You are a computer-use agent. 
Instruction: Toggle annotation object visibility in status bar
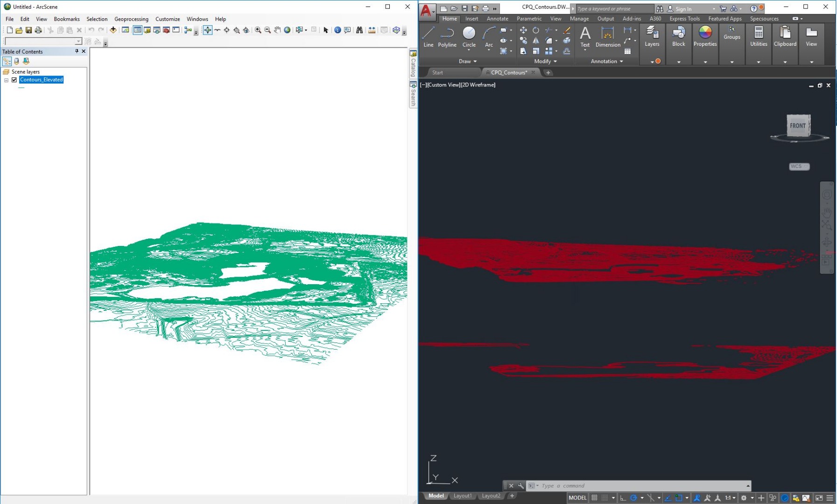click(697, 498)
